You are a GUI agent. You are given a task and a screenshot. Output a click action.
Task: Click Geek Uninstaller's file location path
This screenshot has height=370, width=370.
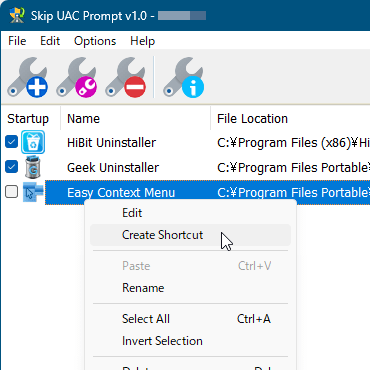coord(293,168)
